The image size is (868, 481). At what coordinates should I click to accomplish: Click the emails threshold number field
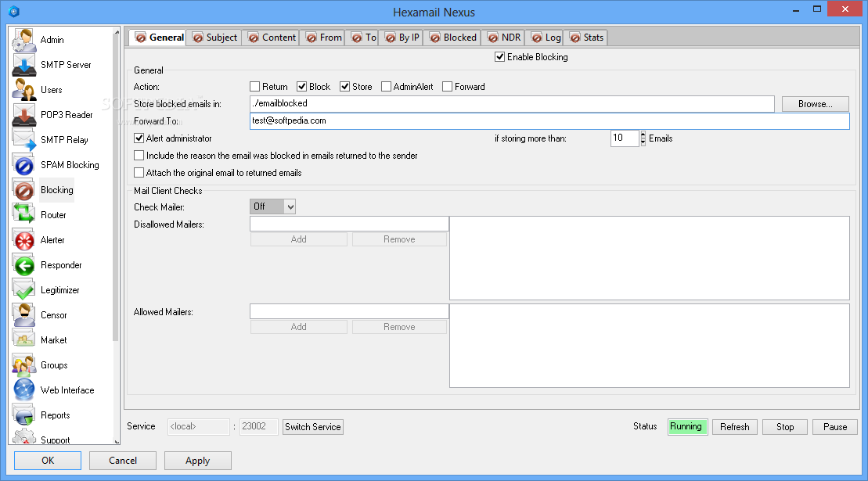tap(625, 138)
